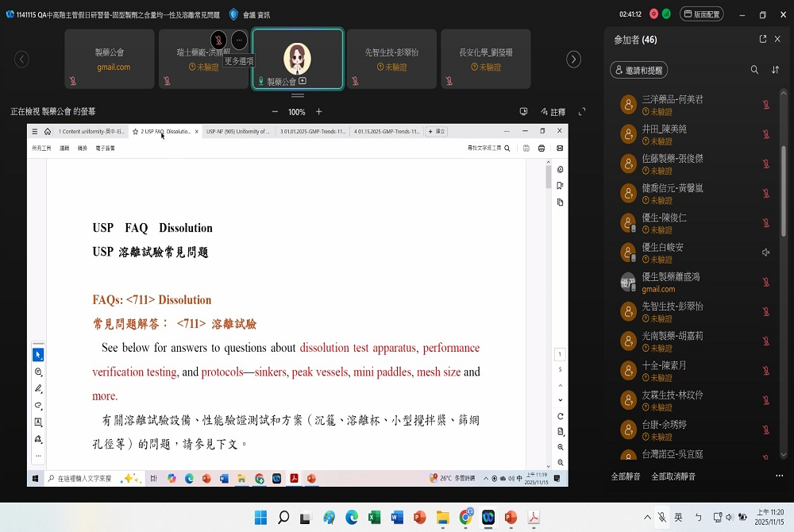Enter full-screen view of the shared screen

[x=582, y=112]
